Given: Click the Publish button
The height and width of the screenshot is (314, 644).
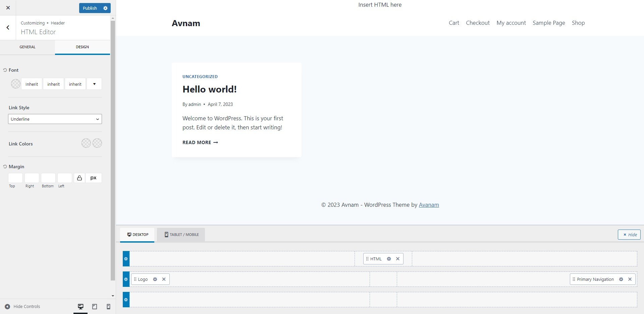Looking at the screenshot, I should point(90,8).
